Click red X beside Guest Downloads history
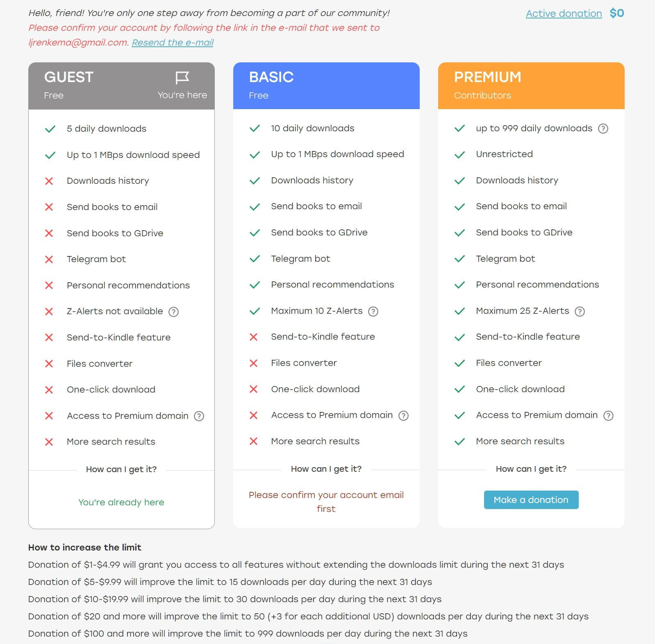655x644 pixels. coord(49,181)
